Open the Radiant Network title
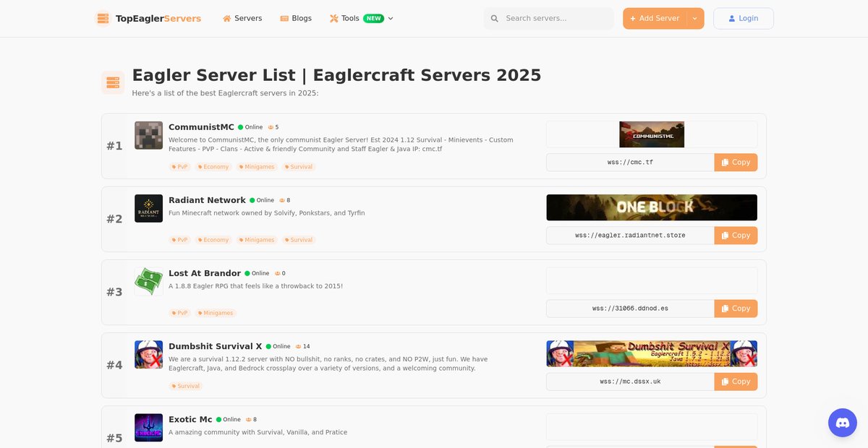868x448 pixels. click(x=207, y=200)
